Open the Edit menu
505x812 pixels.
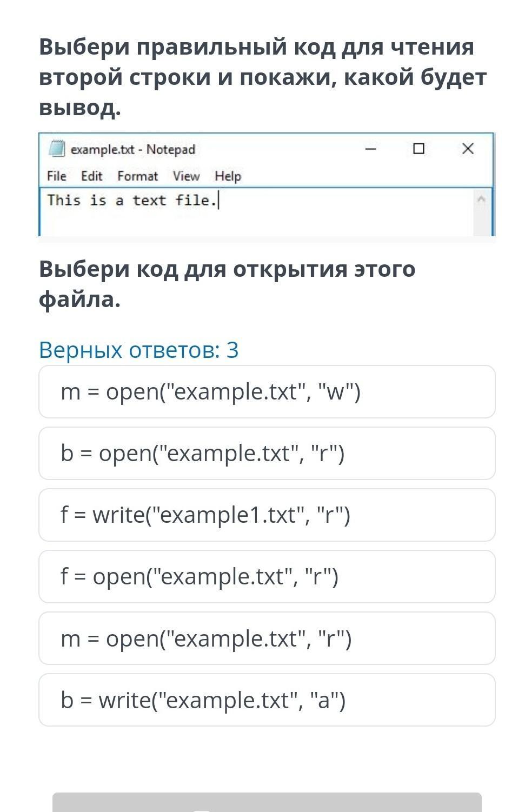(x=91, y=176)
